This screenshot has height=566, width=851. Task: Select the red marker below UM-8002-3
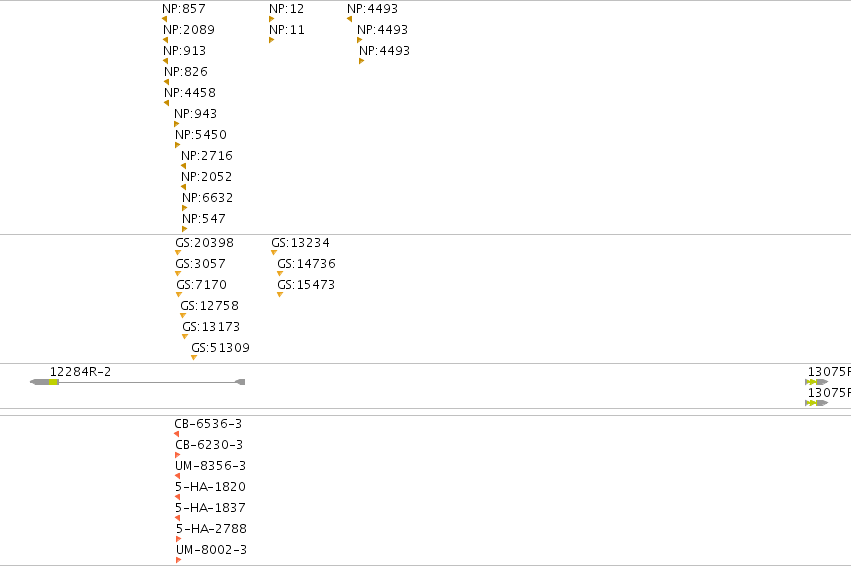pyautogui.click(x=179, y=560)
